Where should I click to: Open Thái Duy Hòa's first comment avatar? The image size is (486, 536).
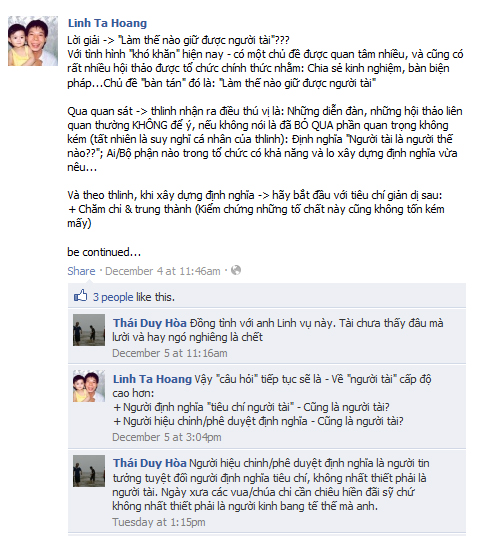pos(89,330)
